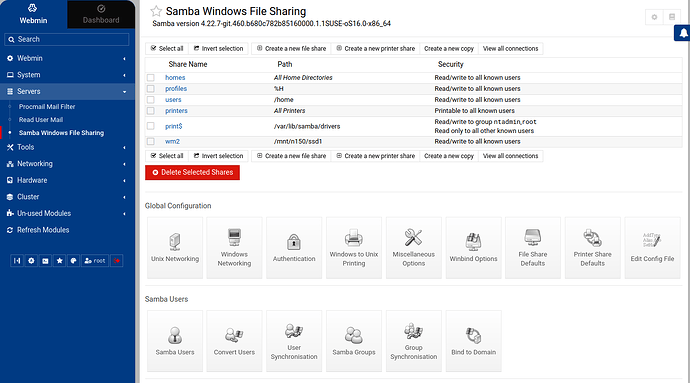The width and height of the screenshot is (690, 383).
Task: Collapse the sidebar navigation menu icon
Action: point(17,261)
